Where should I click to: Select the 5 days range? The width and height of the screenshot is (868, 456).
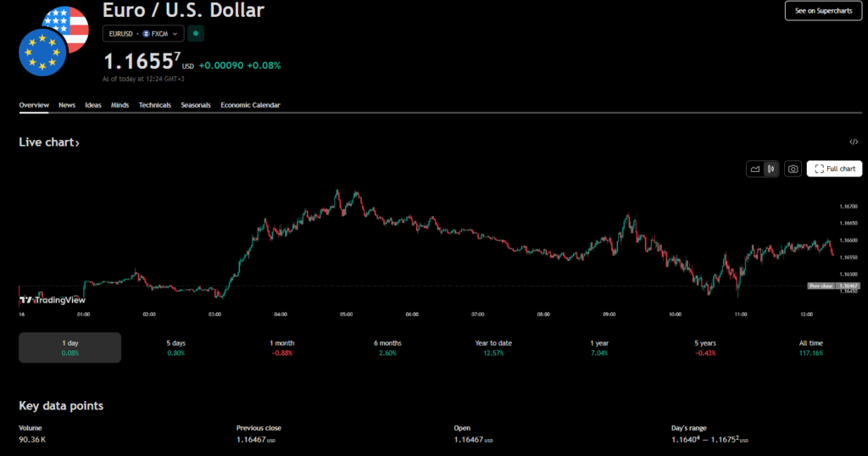coord(175,348)
